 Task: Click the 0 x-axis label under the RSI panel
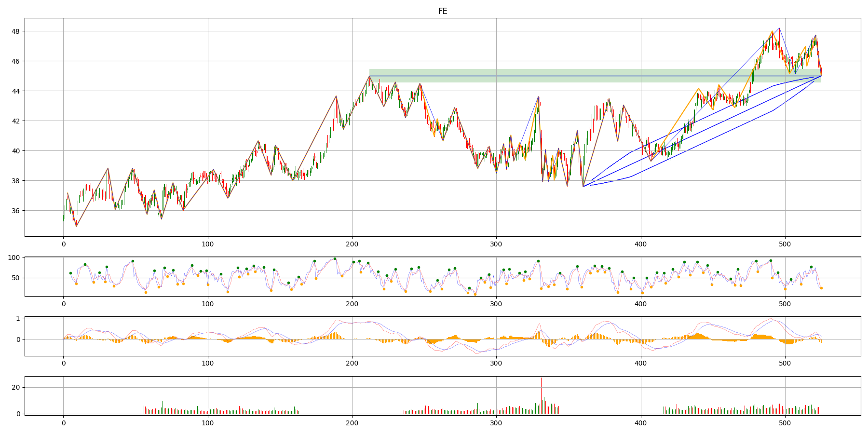63,304
